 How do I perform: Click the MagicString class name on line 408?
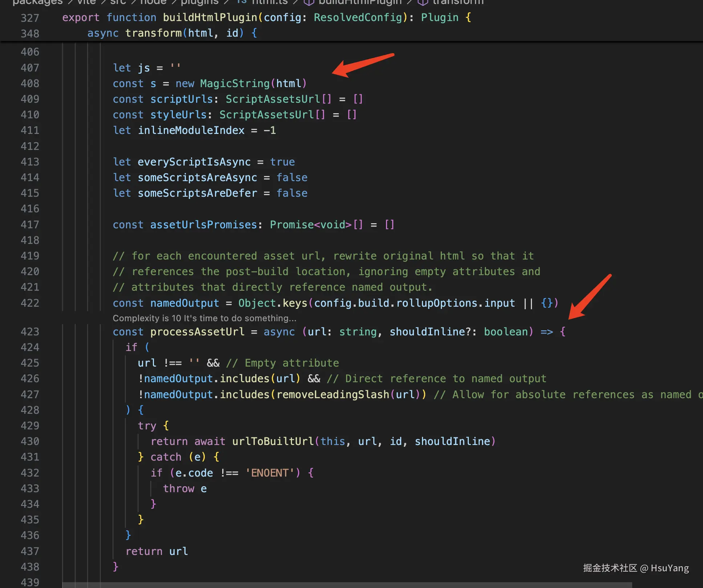click(235, 83)
